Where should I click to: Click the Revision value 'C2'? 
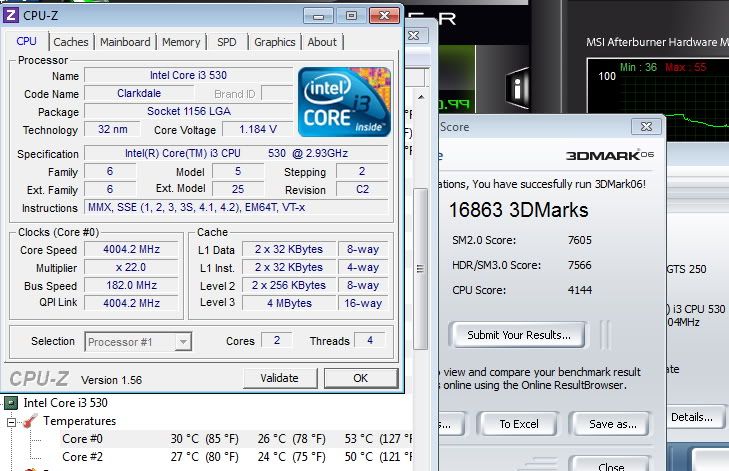362,189
